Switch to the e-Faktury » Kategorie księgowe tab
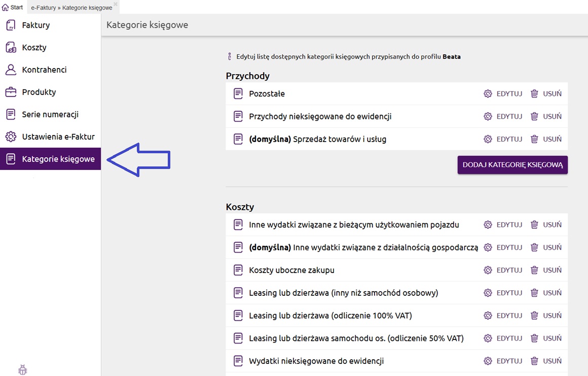 tap(71, 8)
